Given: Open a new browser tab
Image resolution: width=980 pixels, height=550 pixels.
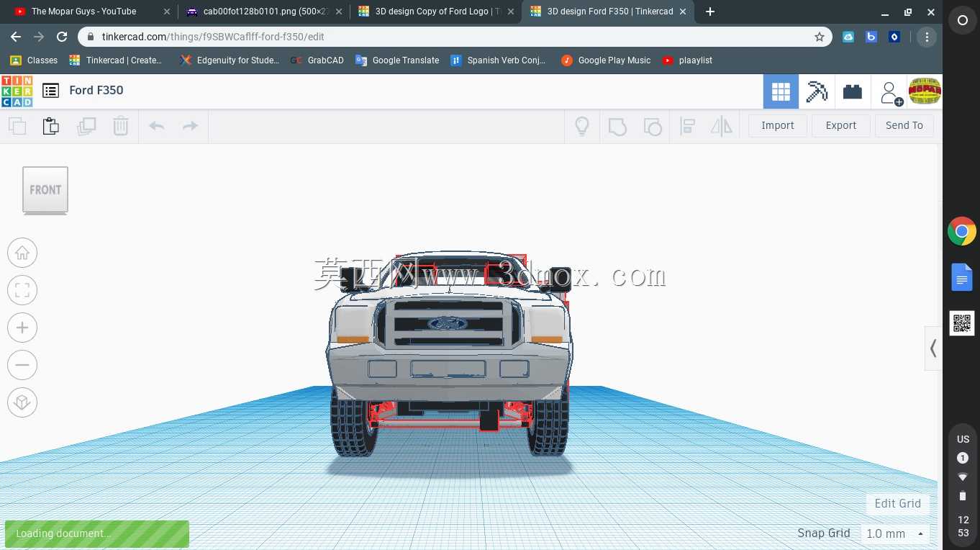Looking at the screenshot, I should click(710, 12).
